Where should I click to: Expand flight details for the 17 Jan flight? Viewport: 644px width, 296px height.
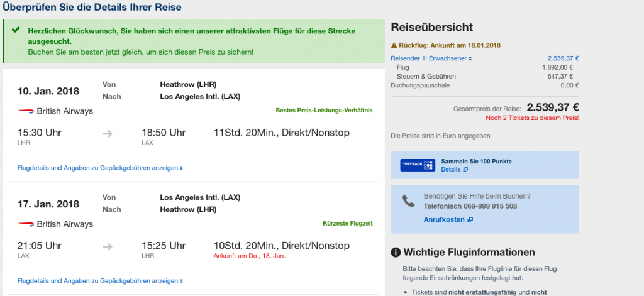pyautogui.click(x=101, y=281)
